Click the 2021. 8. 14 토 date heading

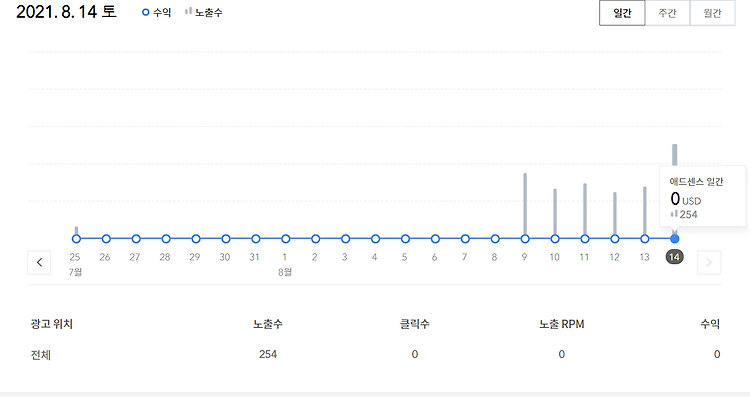tap(66, 11)
